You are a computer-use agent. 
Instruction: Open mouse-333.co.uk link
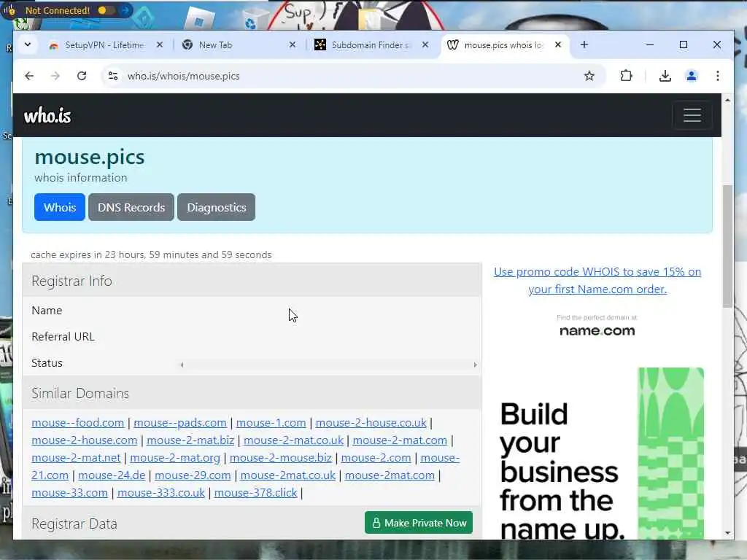(x=161, y=494)
